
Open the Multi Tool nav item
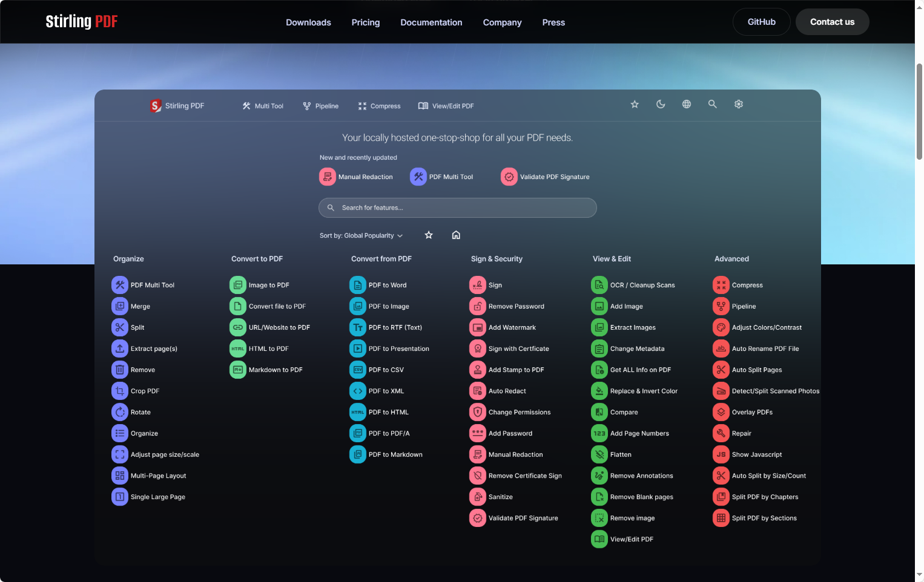tap(263, 106)
